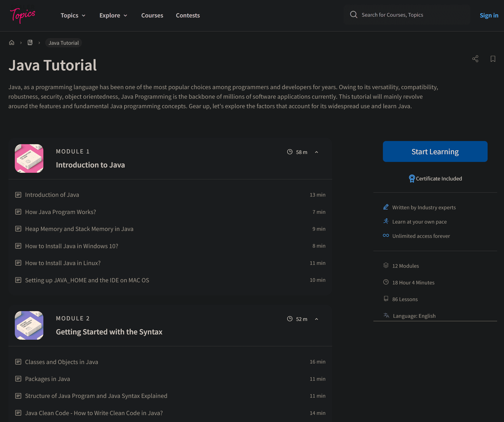Viewport: 504px width, 422px height.
Task: Bookmark the Java Tutorial course
Action: click(x=493, y=59)
